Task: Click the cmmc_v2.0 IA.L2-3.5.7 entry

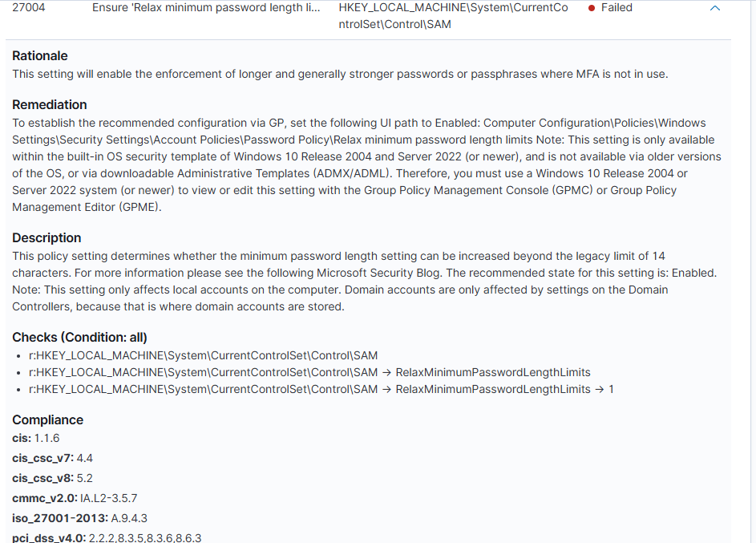Action: 75,498
